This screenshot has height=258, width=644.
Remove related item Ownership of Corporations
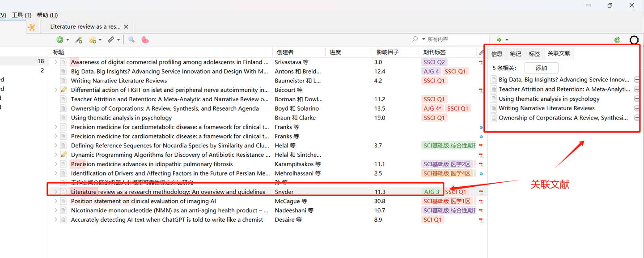(x=637, y=118)
